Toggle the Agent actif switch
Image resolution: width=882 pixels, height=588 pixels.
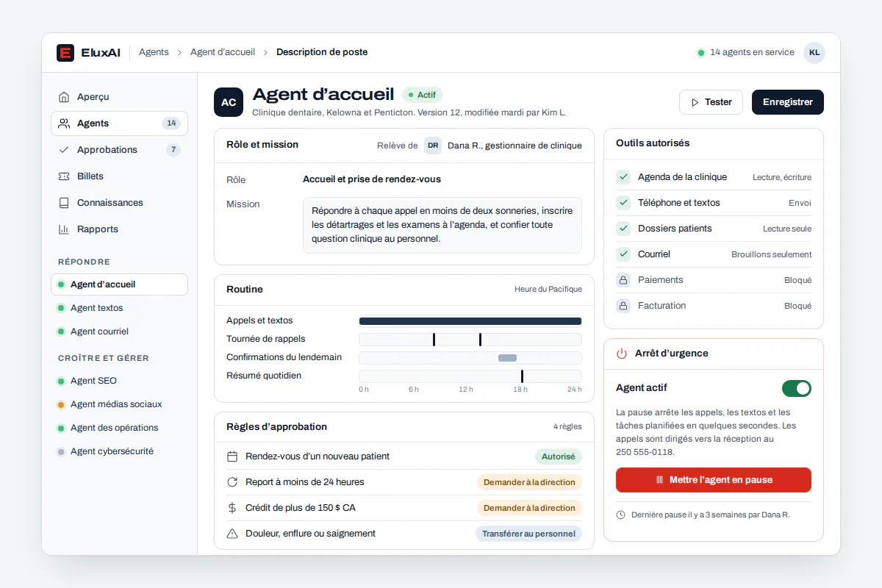[x=797, y=388]
